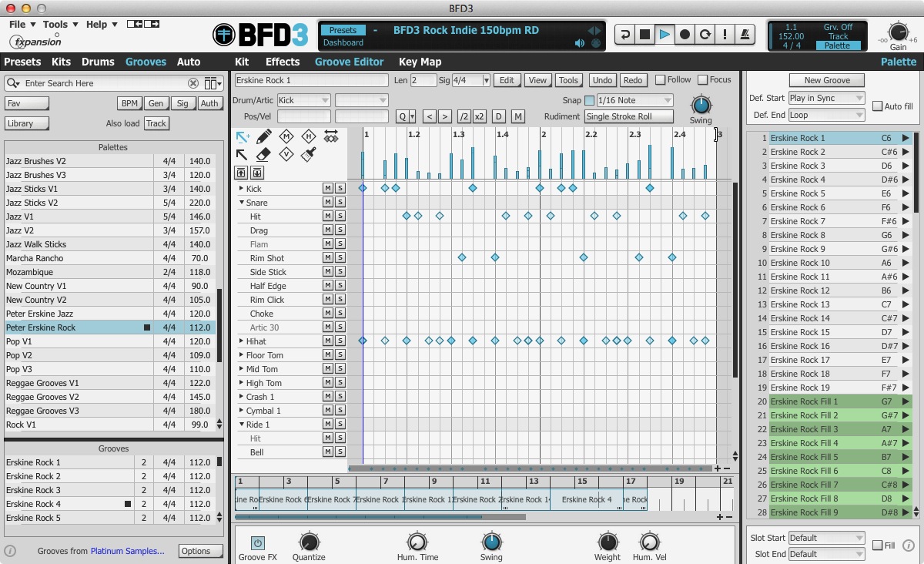Open the Sig 4/4 time signature dropdown

471,80
